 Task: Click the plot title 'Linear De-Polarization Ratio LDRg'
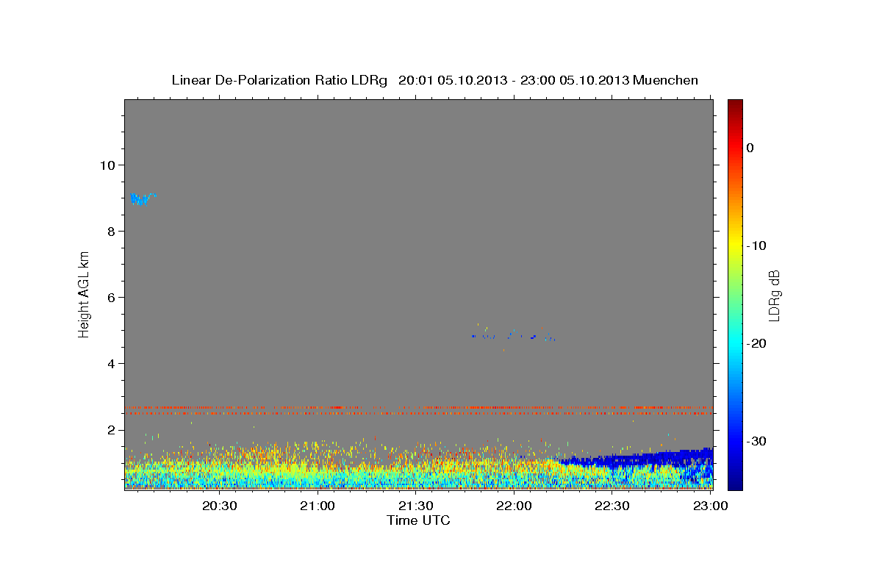[x=279, y=80]
